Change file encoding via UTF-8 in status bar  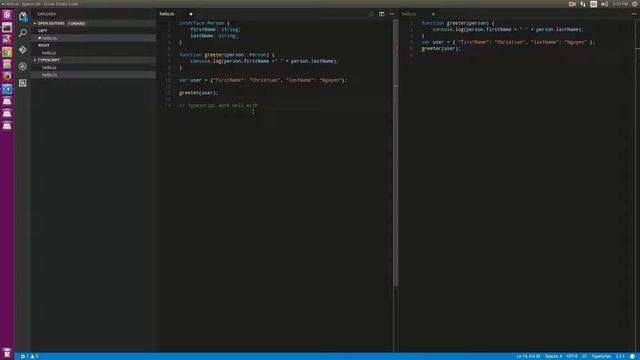point(572,356)
